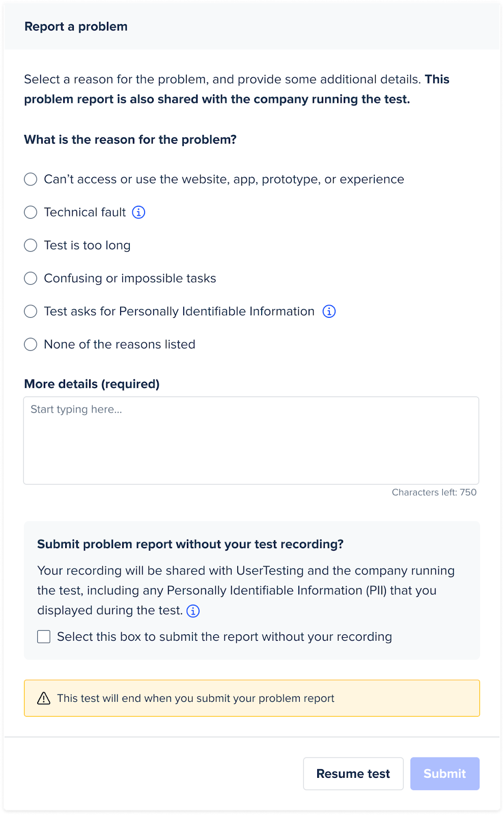504x815 pixels.
Task: Click the 'Technical fault' option label text
Action: point(85,212)
